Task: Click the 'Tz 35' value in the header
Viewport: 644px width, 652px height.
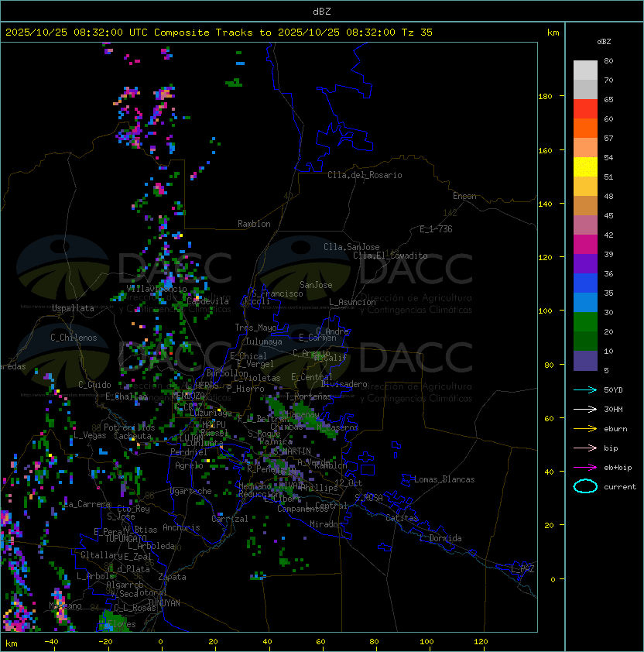Action: (x=417, y=33)
